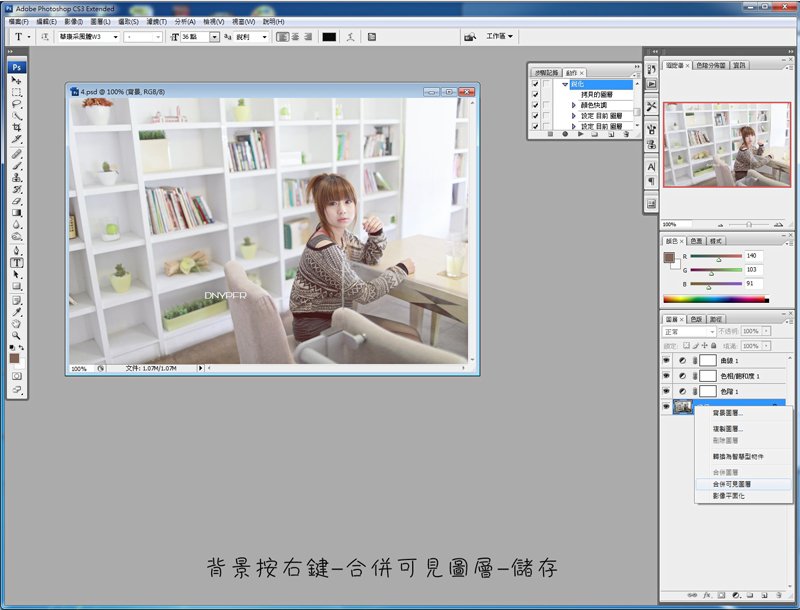This screenshot has height=610, width=800.
Task: Open the layer opacity 不透明 dropdown arrow
Action: point(766,332)
